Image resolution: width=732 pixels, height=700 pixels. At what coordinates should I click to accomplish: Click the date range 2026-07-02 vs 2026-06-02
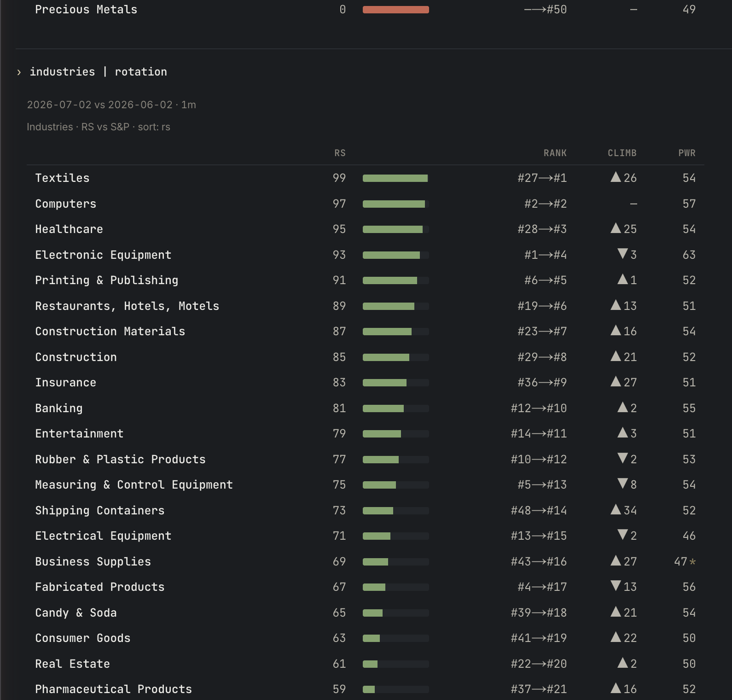click(x=99, y=105)
